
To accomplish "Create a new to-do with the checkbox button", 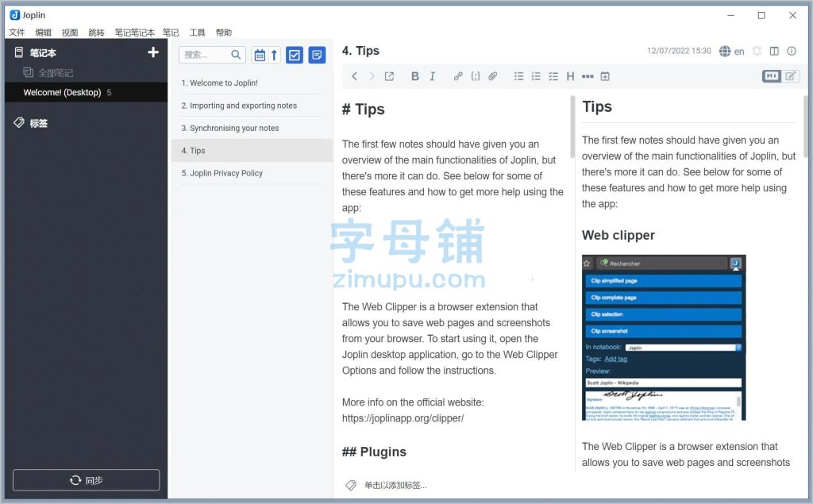I will click(x=295, y=55).
